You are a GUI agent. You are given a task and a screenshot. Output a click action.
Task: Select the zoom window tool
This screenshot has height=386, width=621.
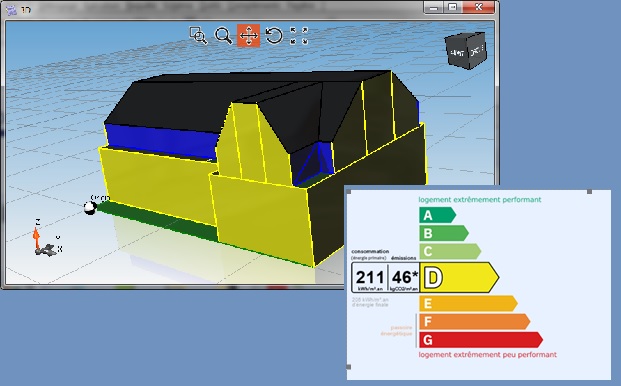point(198,36)
